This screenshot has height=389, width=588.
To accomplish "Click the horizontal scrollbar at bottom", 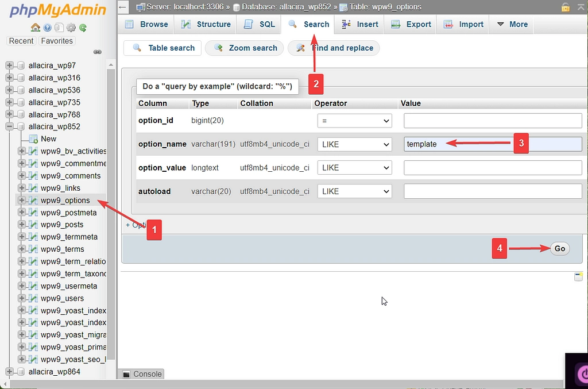I will tap(287, 384).
